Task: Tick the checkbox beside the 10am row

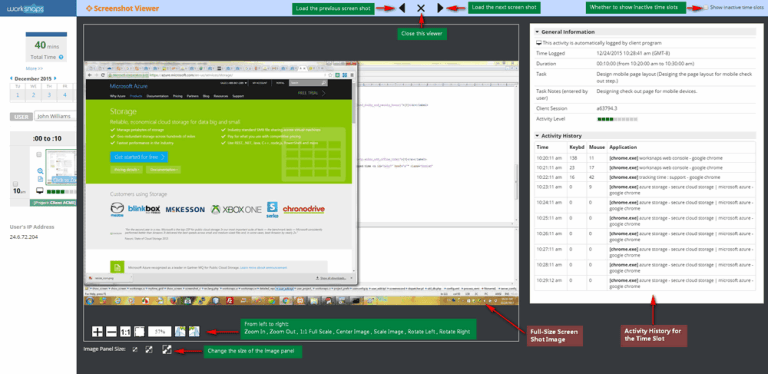Action: point(16,184)
